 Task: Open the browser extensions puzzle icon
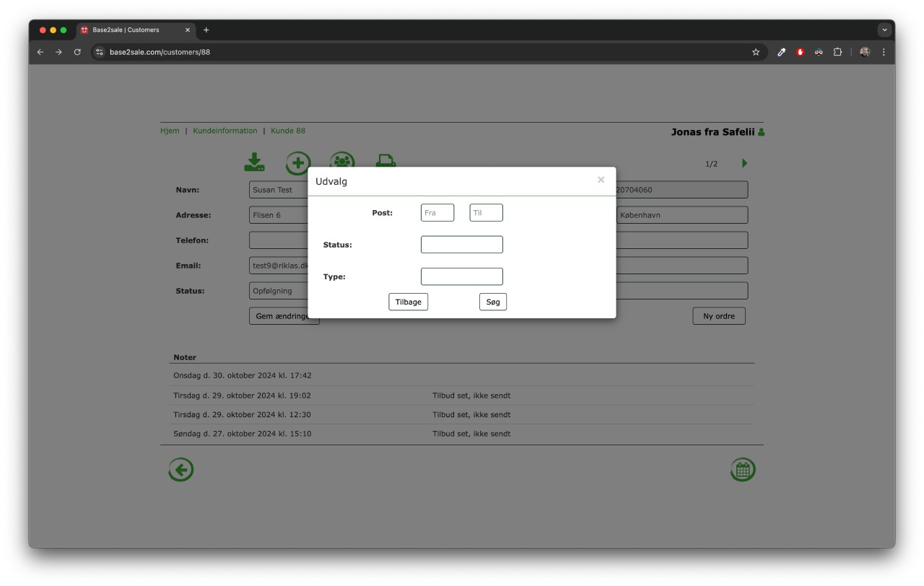pyautogui.click(x=837, y=52)
